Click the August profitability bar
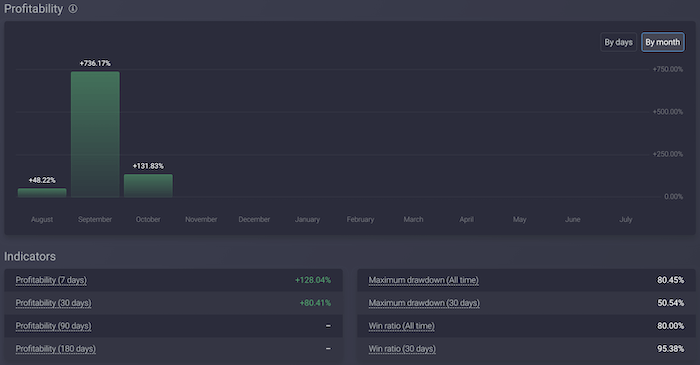This screenshot has width=700, height=365. (x=42, y=192)
